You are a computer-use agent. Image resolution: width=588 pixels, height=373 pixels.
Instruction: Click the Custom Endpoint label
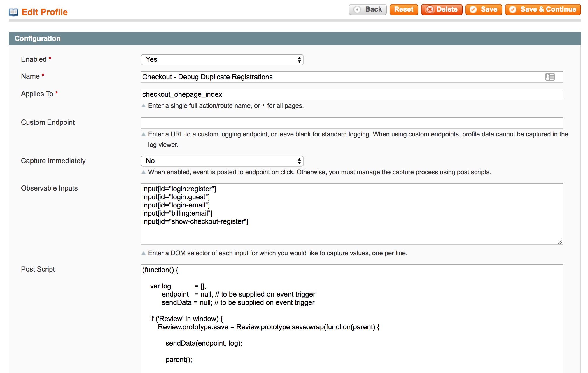pyautogui.click(x=48, y=122)
